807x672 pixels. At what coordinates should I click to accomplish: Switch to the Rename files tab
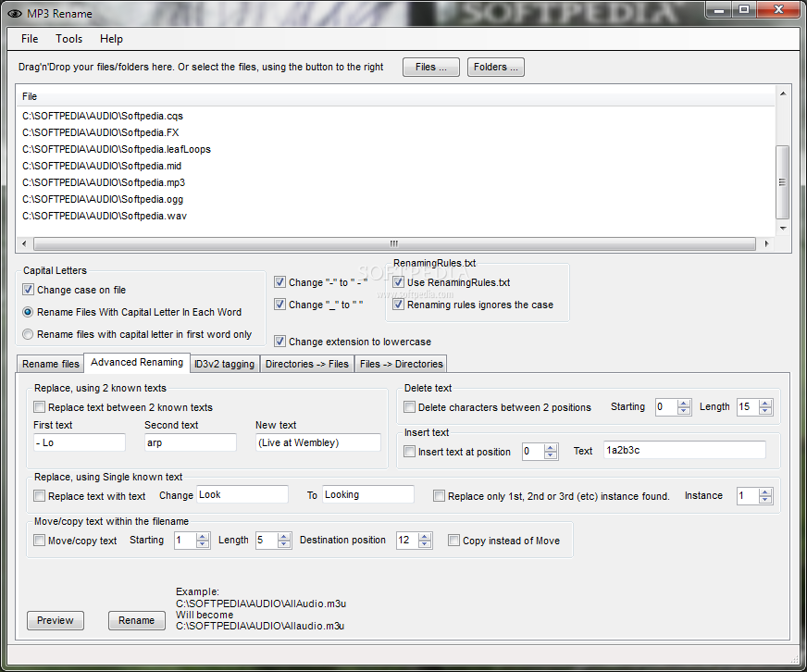pyautogui.click(x=50, y=364)
